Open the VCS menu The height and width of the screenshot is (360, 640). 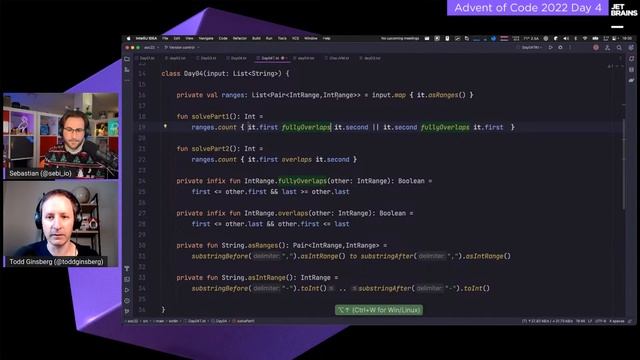[x=295, y=38]
